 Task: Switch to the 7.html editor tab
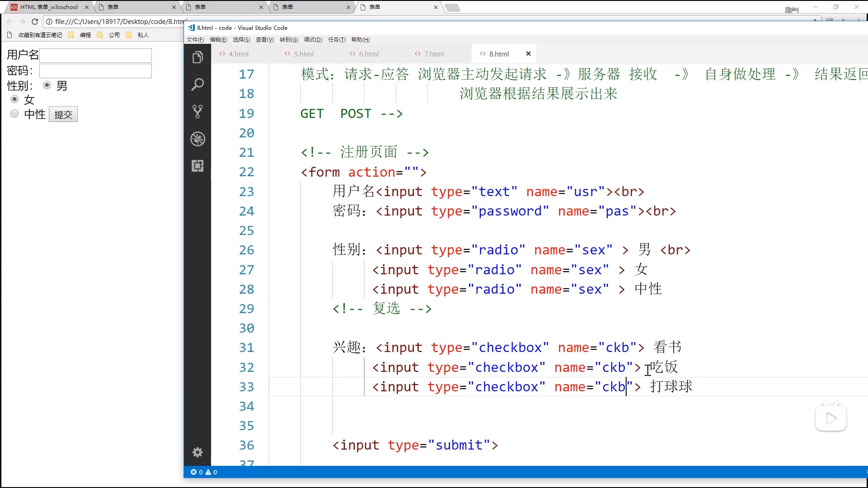[x=434, y=54]
